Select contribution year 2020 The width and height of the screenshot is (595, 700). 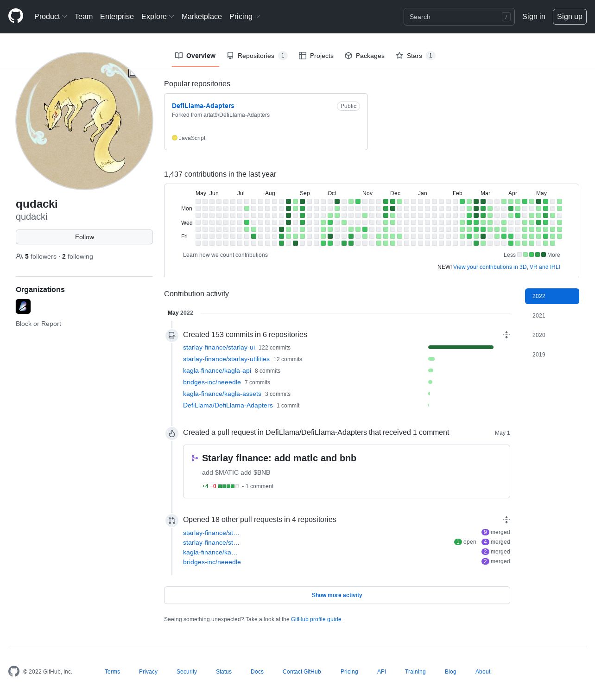[552, 335]
